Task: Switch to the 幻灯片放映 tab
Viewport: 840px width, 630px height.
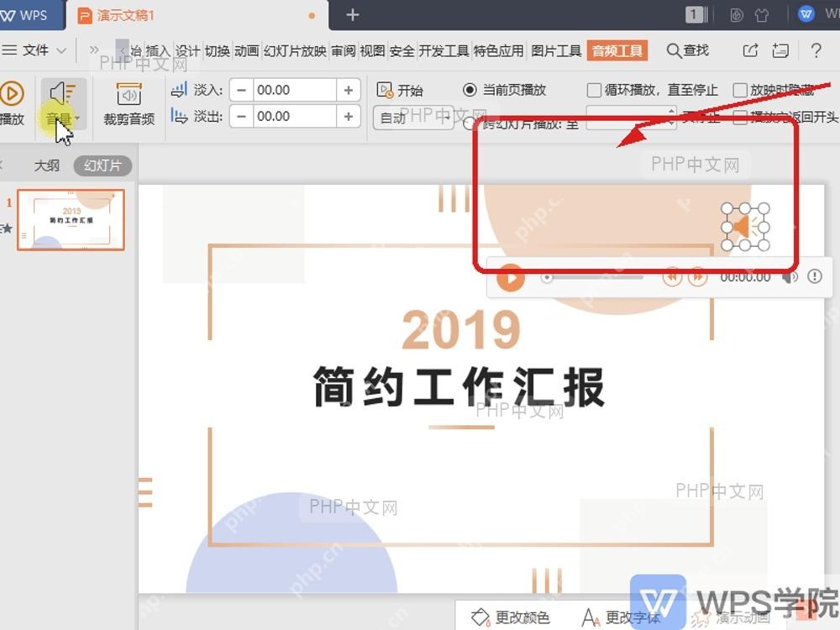Action: (x=295, y=51)
